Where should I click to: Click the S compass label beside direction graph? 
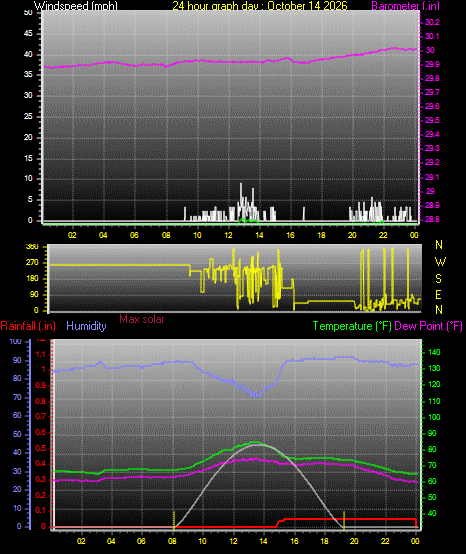click(x=438, y=278)
